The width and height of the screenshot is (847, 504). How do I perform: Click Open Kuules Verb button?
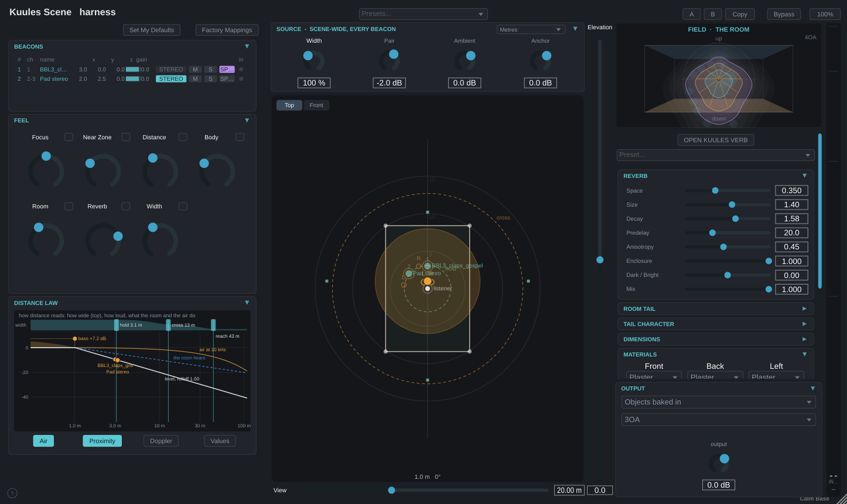[x=715, y=140]
